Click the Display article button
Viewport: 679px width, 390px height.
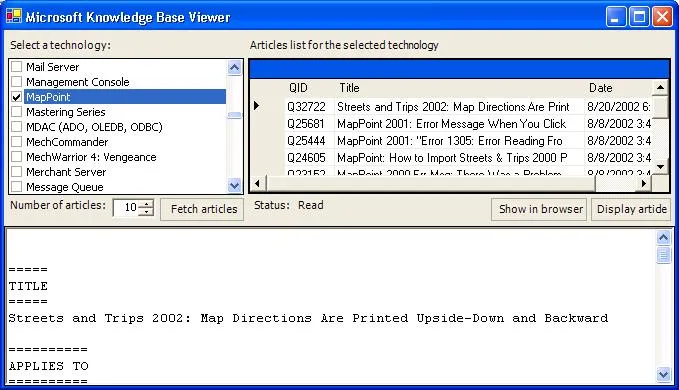630,209
